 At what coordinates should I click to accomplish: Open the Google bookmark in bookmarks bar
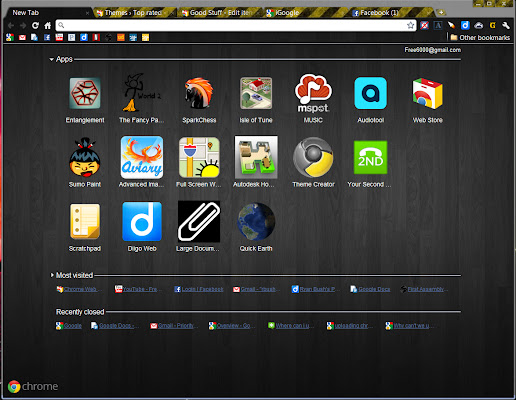[10, 37]
